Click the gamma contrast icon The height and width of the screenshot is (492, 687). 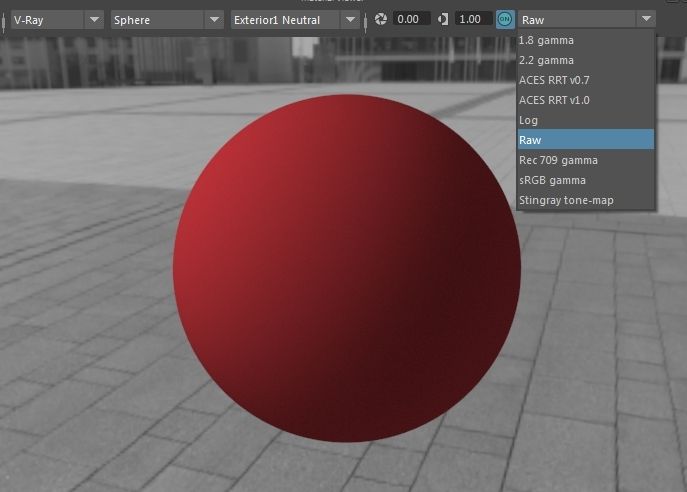[x=443, y=19]
